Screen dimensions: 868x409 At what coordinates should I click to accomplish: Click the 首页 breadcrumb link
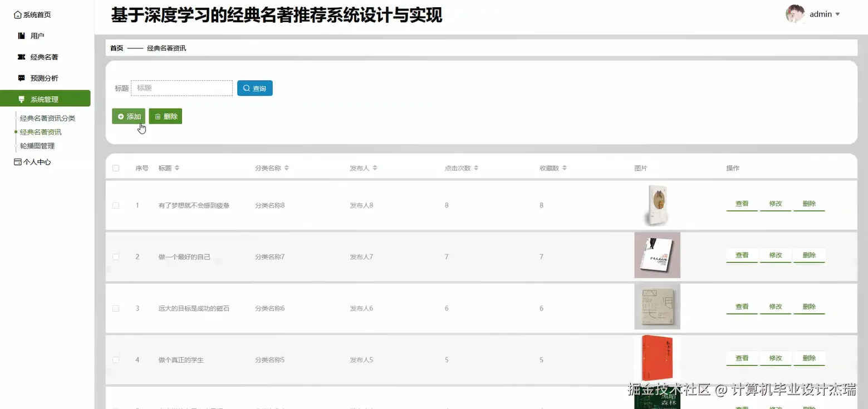116,48
